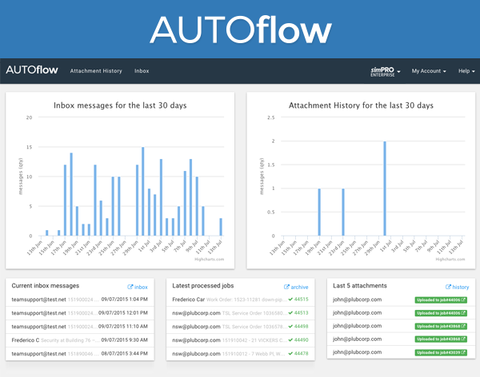Viewport: 480px width, 377px height.
Task: Open the Frederico C Security at Building message
Action: (80, 340)
